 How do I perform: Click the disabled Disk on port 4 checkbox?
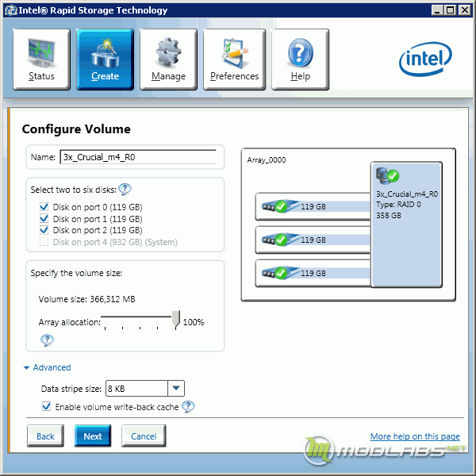(44, 242)
